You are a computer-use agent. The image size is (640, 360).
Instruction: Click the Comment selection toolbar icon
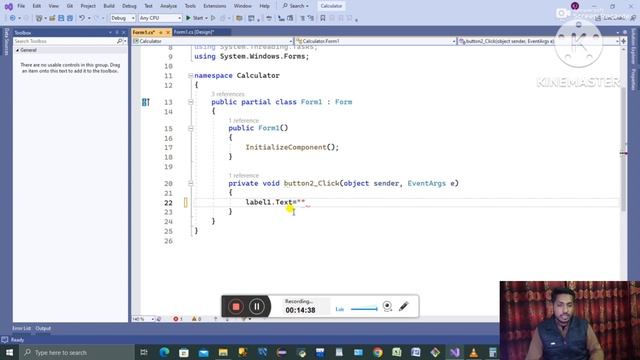click(x=302, y=18)
